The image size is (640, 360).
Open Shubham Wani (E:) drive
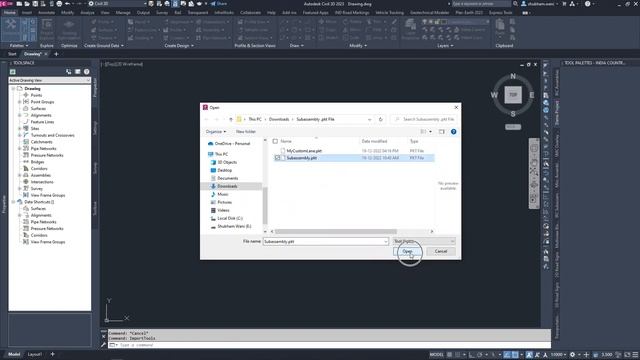[231, 226]
